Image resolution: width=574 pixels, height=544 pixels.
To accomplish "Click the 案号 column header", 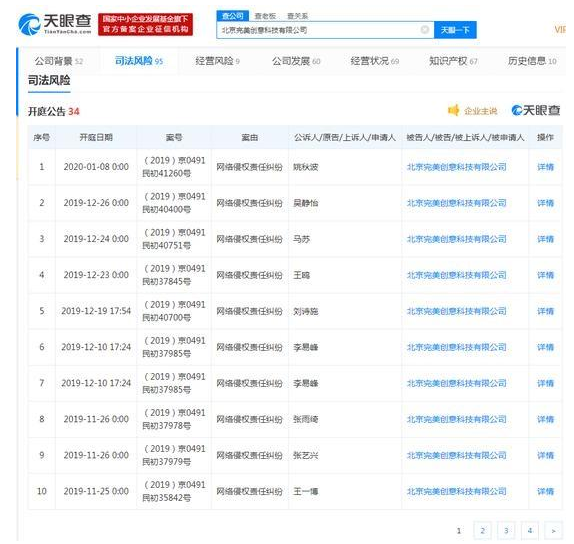I will (x=174, y=137).
